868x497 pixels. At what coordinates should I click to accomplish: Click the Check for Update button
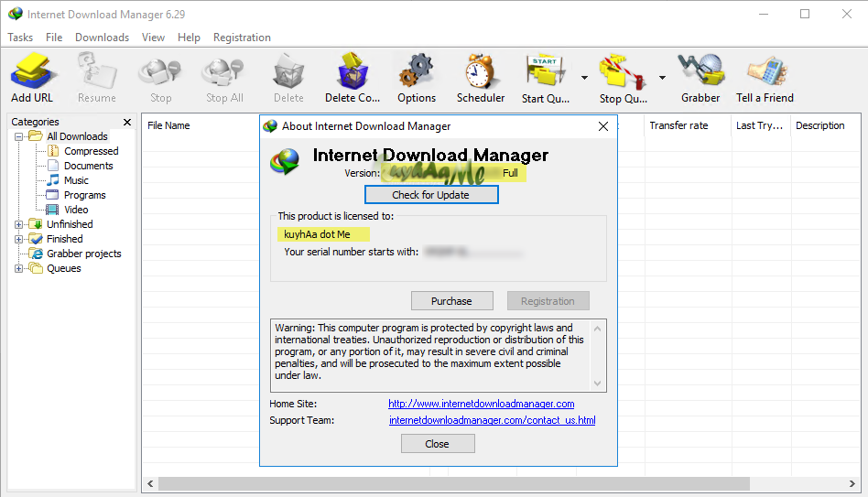(x=431, y=195)
